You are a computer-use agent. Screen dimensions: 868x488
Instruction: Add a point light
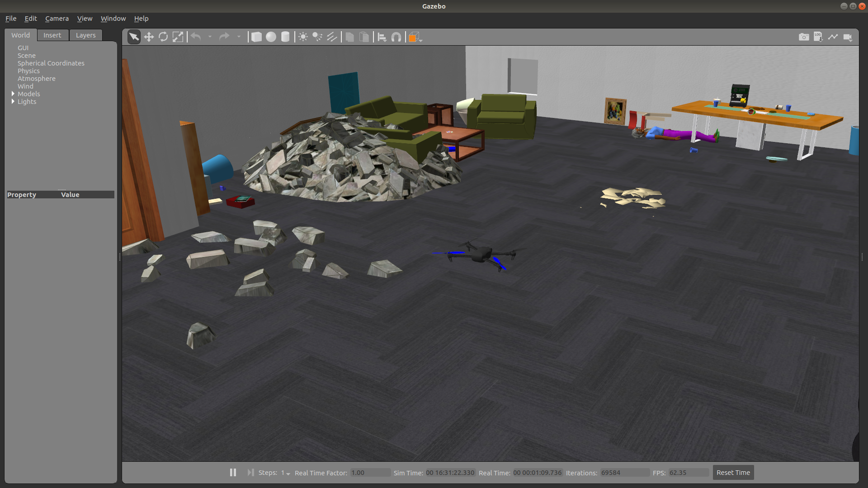(303, 37)
